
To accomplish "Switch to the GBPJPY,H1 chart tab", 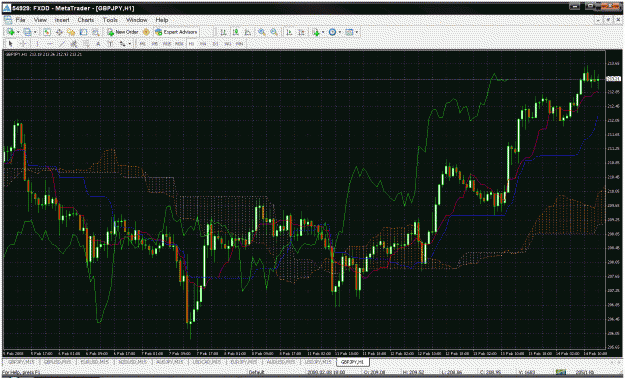I will click(x=352, y=362).
